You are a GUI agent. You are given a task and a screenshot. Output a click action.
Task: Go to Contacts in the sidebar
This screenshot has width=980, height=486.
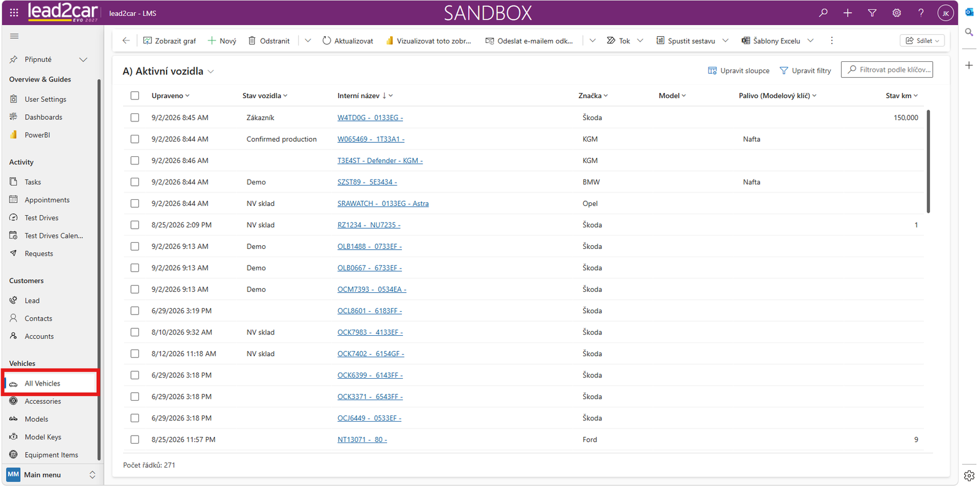(x=39, y=319)
